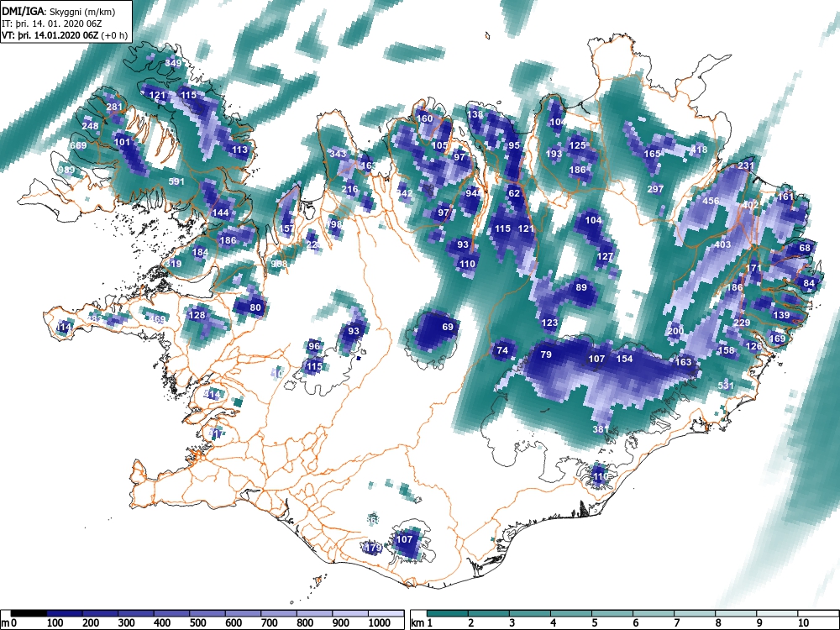Click the '469' visibility value on the map
The image size is (840, 630).
click(158, 319)
